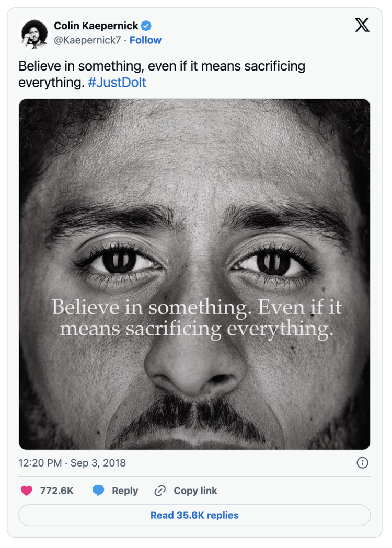Open the profile avatar picture
Image resolution: width=392 pixels, height=548 pixels.
34,33
